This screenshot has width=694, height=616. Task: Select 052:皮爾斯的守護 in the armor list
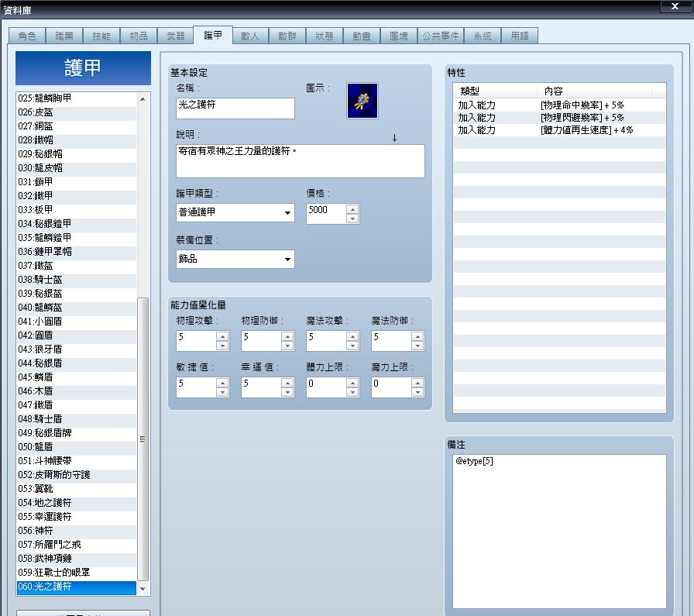[77, 475]
